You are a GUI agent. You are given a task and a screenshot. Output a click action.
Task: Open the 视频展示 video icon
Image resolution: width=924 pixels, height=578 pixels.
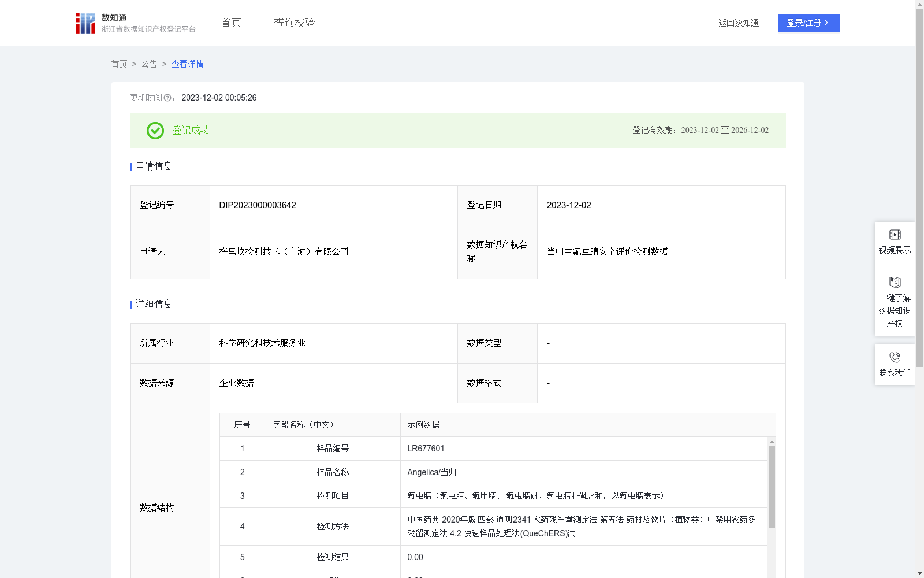point(895,235)
